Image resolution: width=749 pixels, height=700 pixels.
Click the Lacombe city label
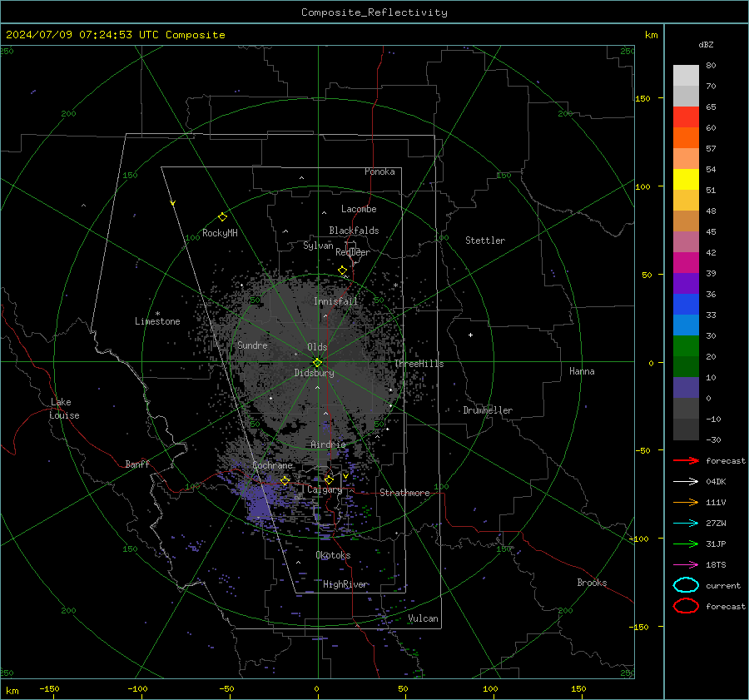coord(359,209)
